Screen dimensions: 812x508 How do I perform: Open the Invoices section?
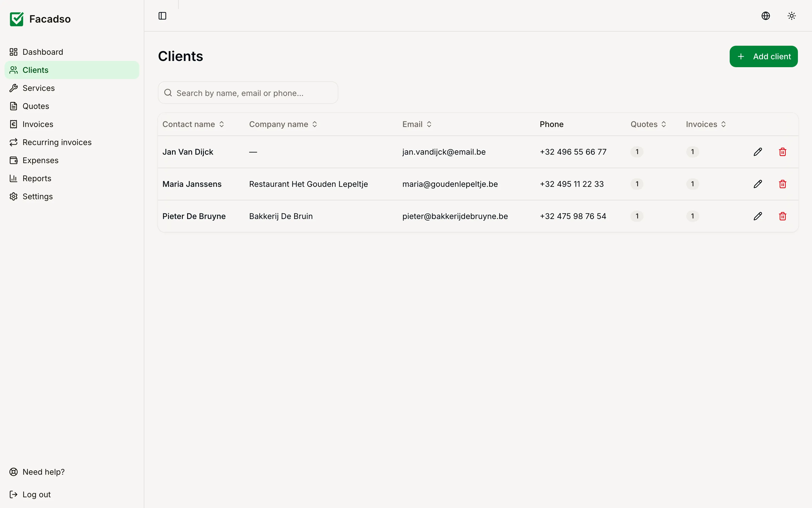pyautogui.click(x=72, y=124)
